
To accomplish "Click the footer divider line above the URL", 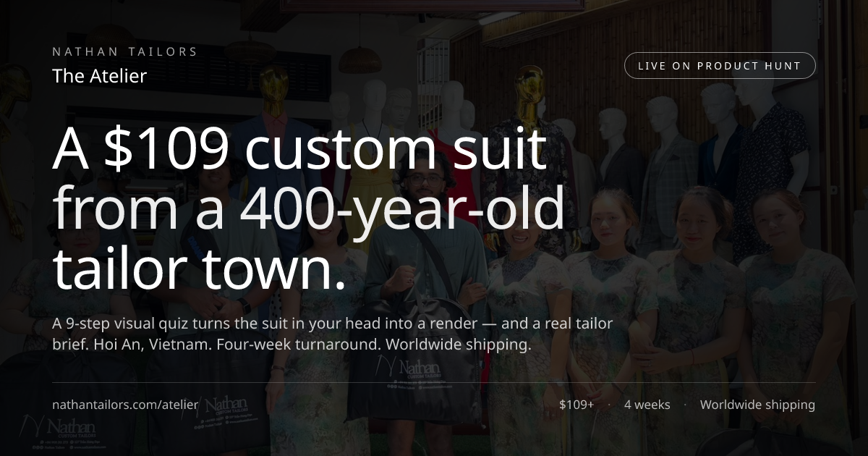I will (x=434, y=383).
